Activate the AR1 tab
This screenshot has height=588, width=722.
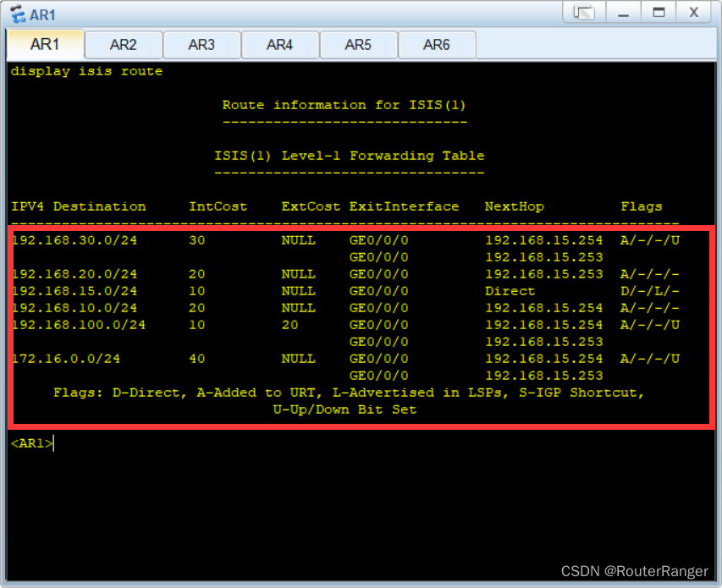click(x=45, y=45)
